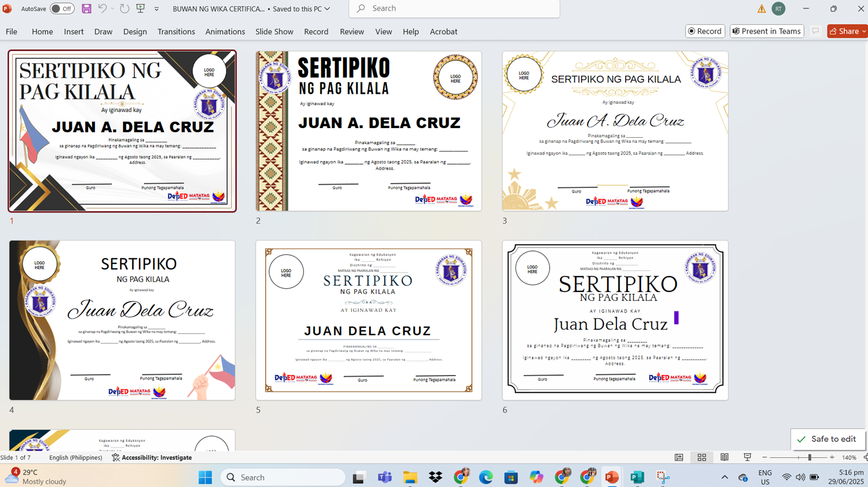Click Present in Teams button

click(x=767, y=31)
